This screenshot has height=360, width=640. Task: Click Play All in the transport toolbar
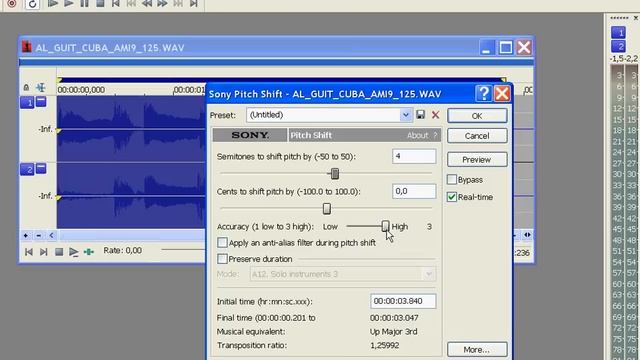[x=53, y=4]
